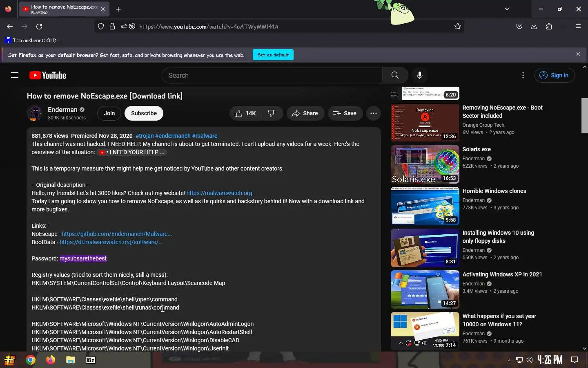
Task: Like the video with thumbs up
Action: pos(245,113)
